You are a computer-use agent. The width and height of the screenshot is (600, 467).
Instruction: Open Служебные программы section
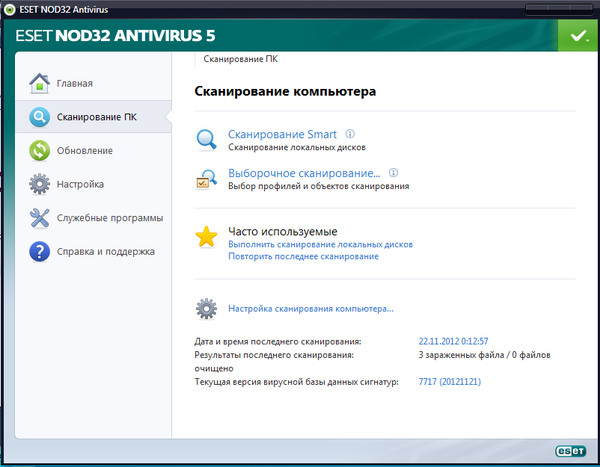(x=93, y=218)
